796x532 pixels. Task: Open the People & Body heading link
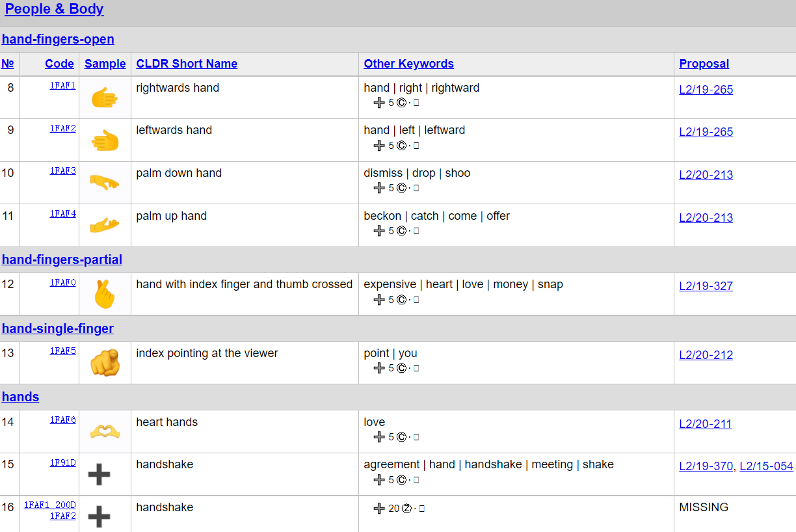54,10
